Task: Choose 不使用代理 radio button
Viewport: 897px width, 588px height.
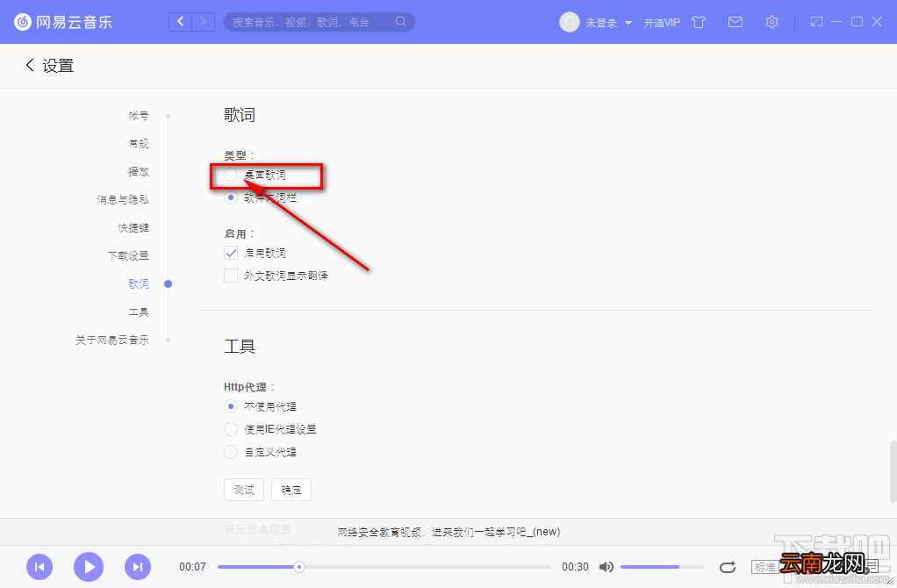Action: coord(231,406)
